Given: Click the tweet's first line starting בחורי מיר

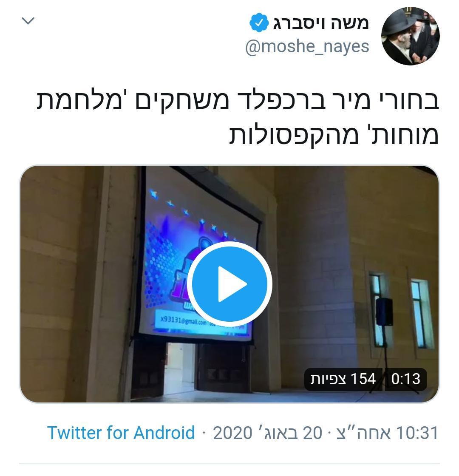Looking at the screenshot, I should [238, 100].
